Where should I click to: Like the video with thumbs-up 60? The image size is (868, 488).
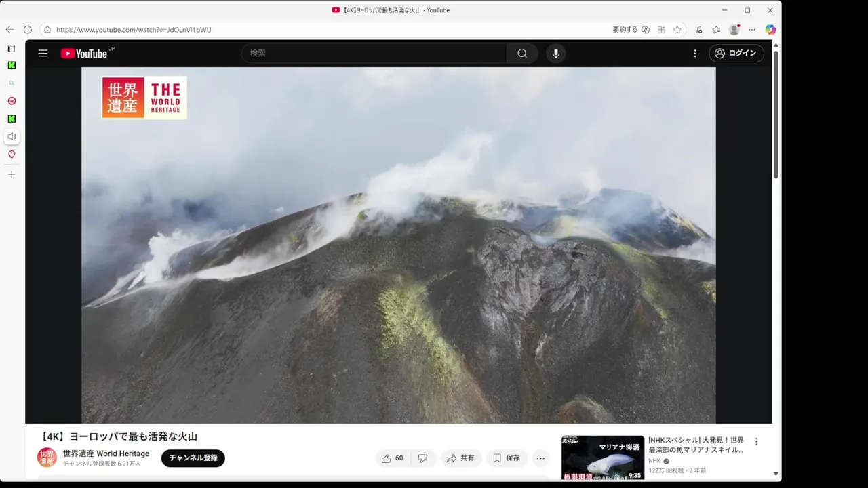click(393, 458)
